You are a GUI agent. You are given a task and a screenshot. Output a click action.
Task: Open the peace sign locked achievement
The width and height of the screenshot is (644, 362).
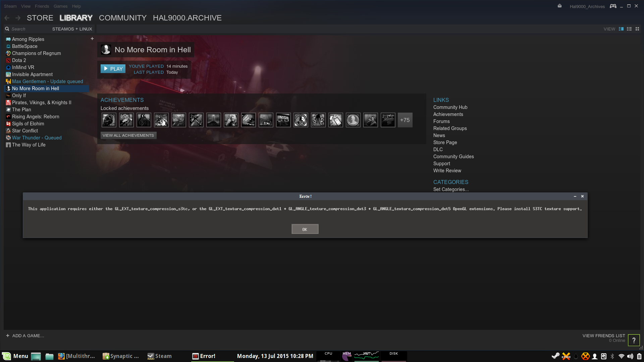tap(301, 120)
